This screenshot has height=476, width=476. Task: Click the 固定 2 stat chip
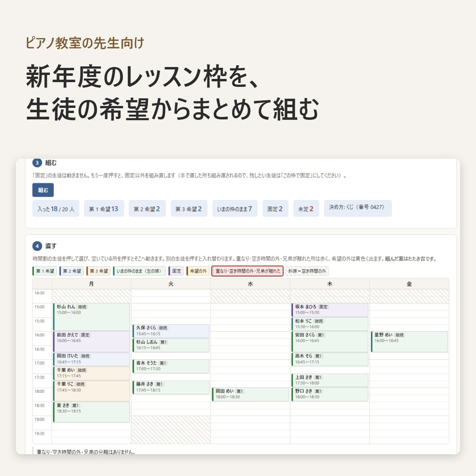(275, 209)
